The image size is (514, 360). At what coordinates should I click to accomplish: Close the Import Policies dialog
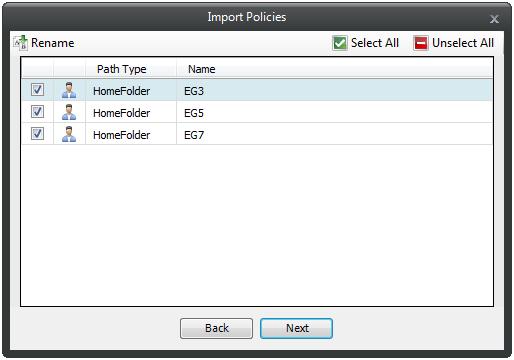(x=494, y=19)
